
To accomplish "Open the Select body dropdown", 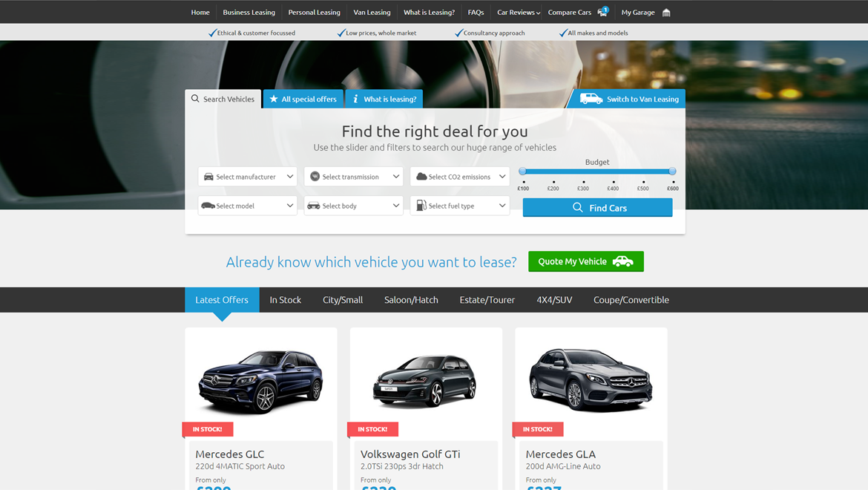I will [x=353, y=205].
